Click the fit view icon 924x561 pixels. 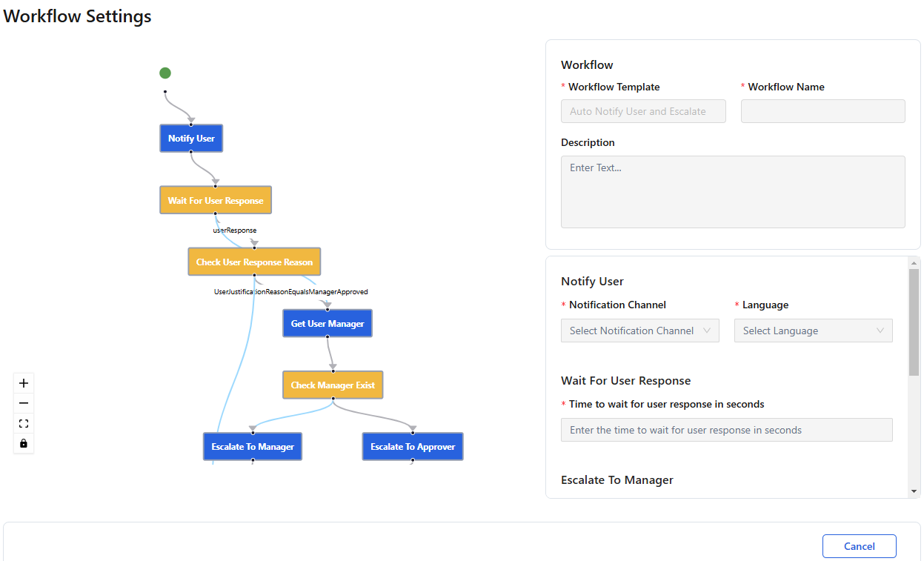[24, 423]
